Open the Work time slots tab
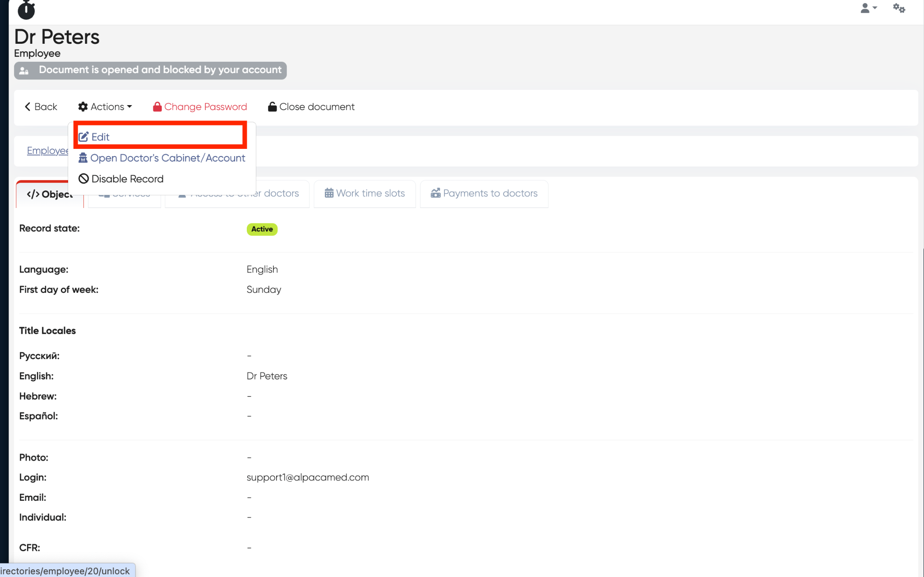 point(365,194)
